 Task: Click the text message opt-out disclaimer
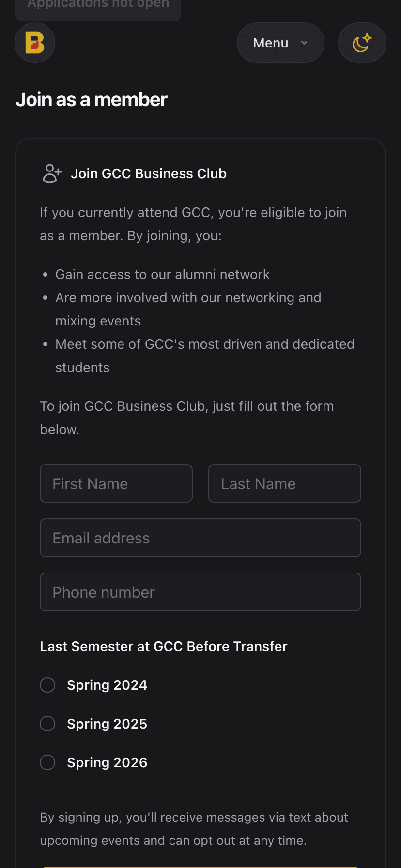pos(194,829)
